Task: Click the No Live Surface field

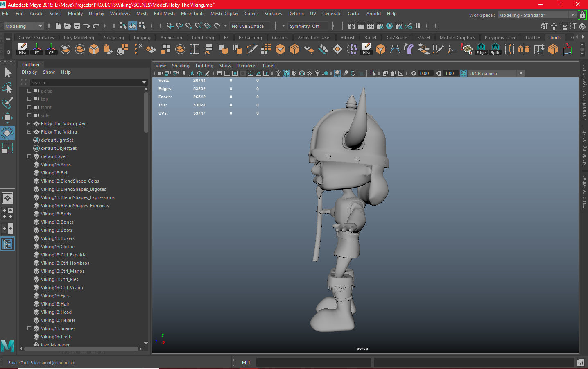Action: [x=250, y=26]
